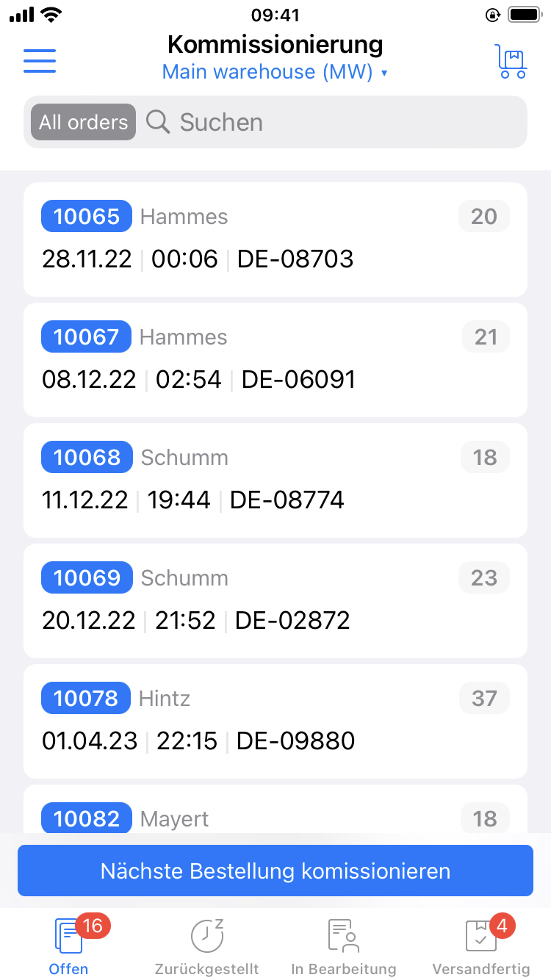Tap the red 16 badge on Offen
The width and height of the screenshot is (551, 980).
click(93, 926)
